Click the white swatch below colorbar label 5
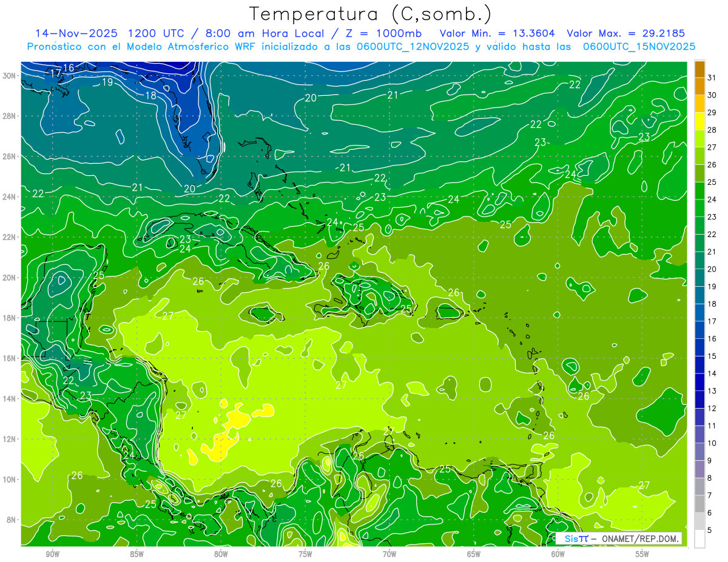 [x=699, y=539]
